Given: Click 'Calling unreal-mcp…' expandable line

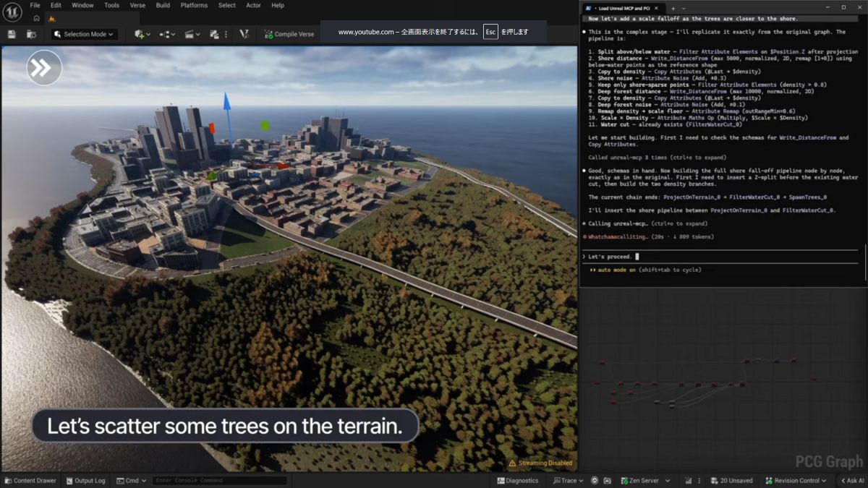Looking at the screenshot, I should (645, 223).
